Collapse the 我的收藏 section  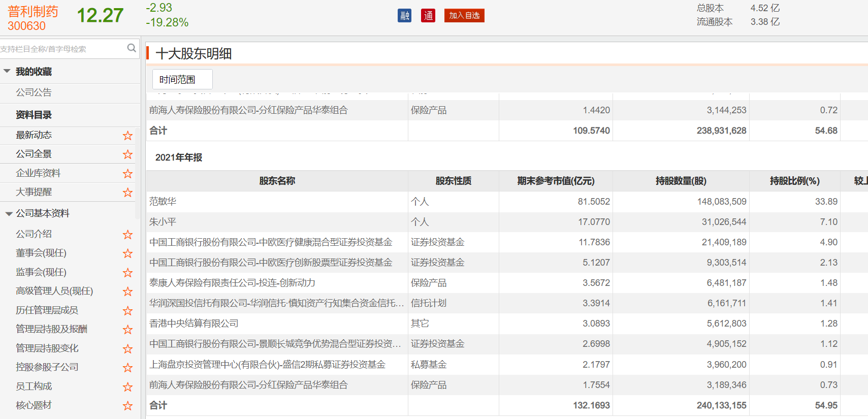(7, 72)
